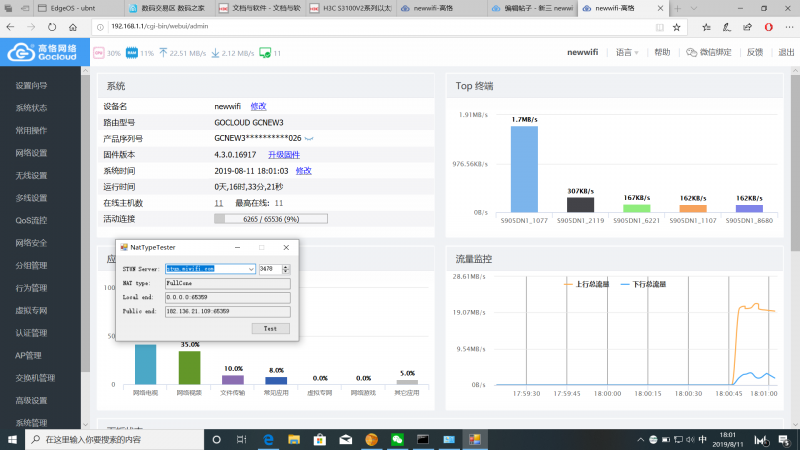Open the favorites hub icon

pyautogui.click(x=706, y=27)
